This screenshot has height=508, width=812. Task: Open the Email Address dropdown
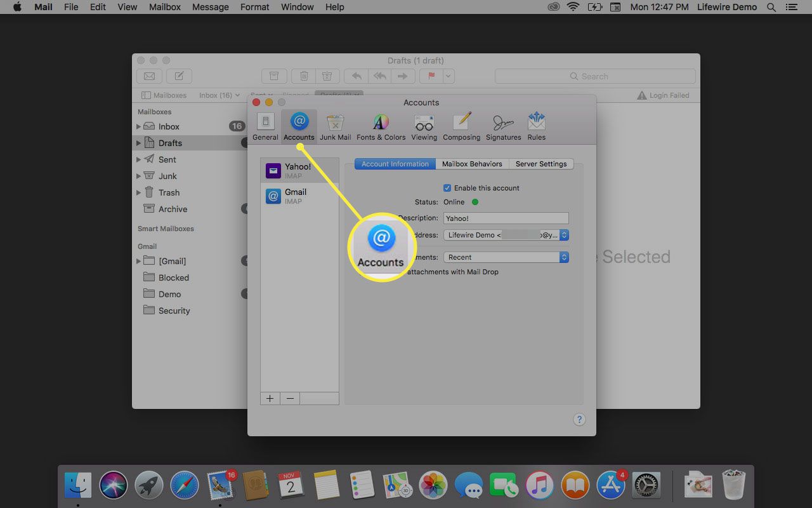point(506,235)
